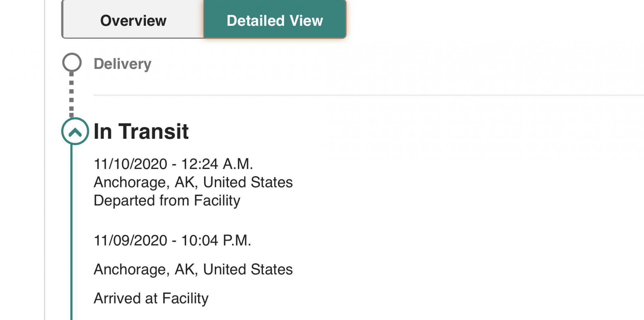Click the horizontal divider under Delivery
The height and width of the screenshot is (320, 644).
354,95
